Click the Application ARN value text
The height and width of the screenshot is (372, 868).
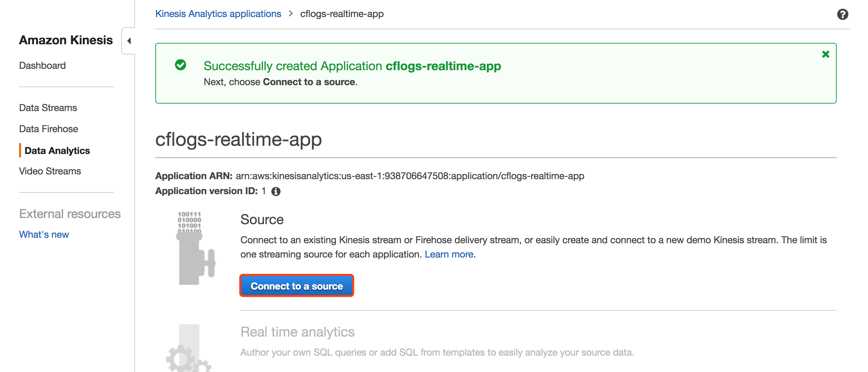click(x=410, y=176)
